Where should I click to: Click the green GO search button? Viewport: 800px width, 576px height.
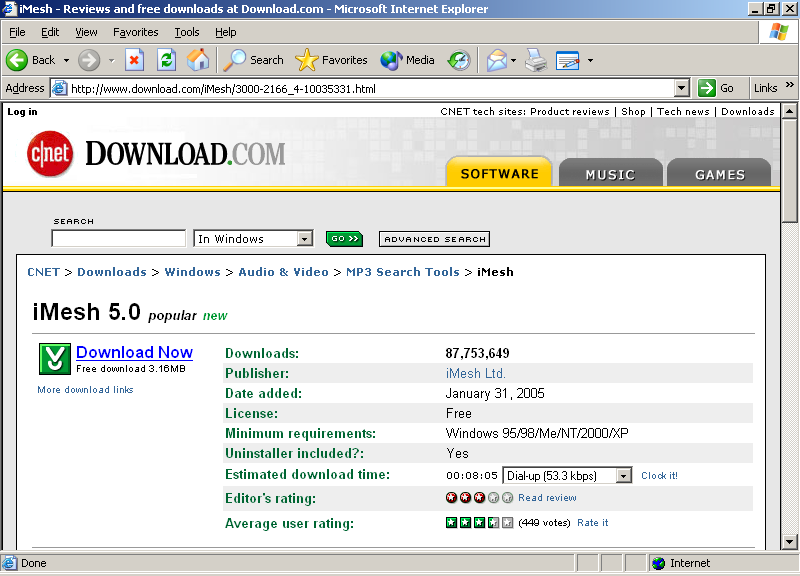tap(344, 239)
